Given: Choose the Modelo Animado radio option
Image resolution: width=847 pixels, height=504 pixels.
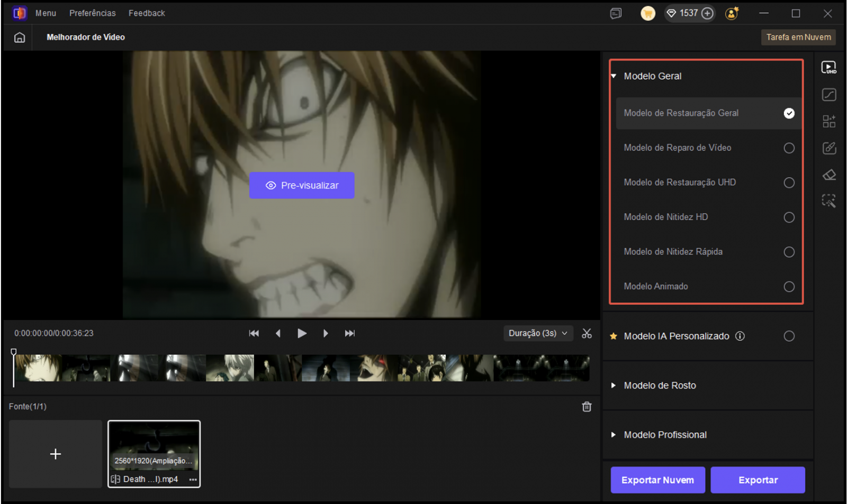Looking at the screenshot, I should [789, 287].
